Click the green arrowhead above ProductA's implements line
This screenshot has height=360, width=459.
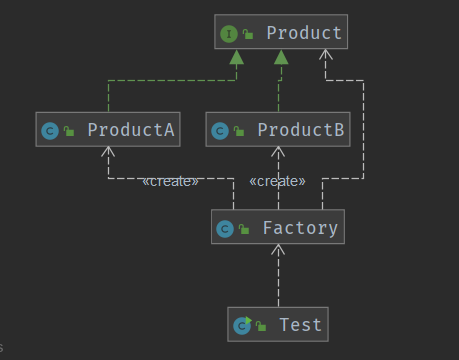click(x=236, y=57)
